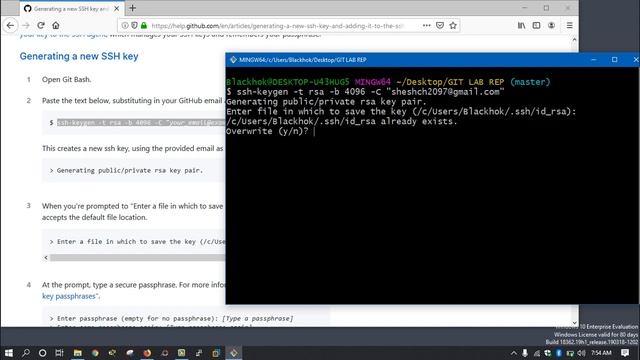Open tracking protection shield in address bar
The image size is (640, 360).
pyautogui.click(x=134, y=25)
